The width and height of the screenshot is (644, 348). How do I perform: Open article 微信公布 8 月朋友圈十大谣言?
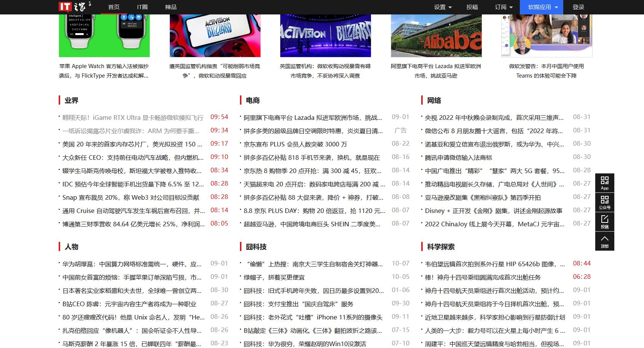pyautogui.click(x=494, y=131)
